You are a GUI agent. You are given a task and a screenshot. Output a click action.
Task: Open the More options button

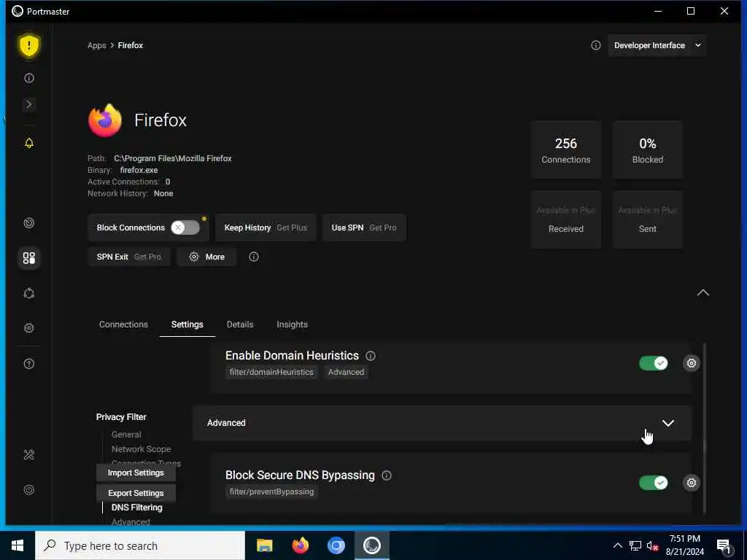pyautogui.click(x=206, y=257)
